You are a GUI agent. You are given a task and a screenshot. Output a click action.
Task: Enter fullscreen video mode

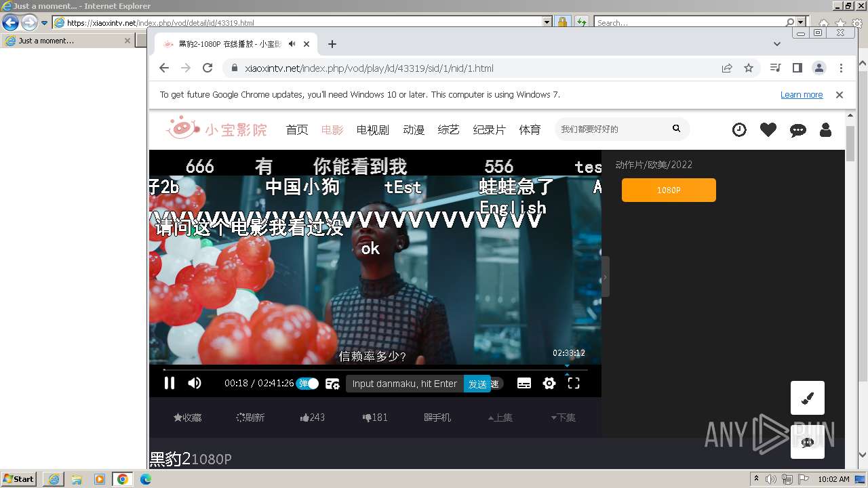pyautogui.click(x=574, y=384)
